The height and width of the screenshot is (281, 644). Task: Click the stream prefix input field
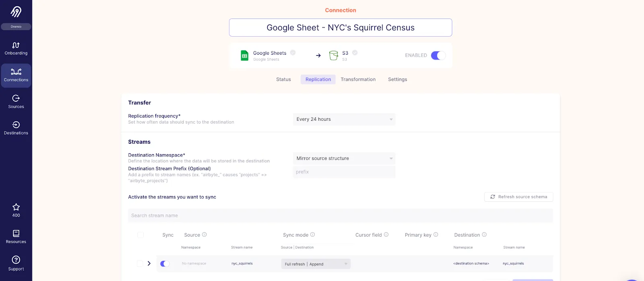click(x=344, y=172)
